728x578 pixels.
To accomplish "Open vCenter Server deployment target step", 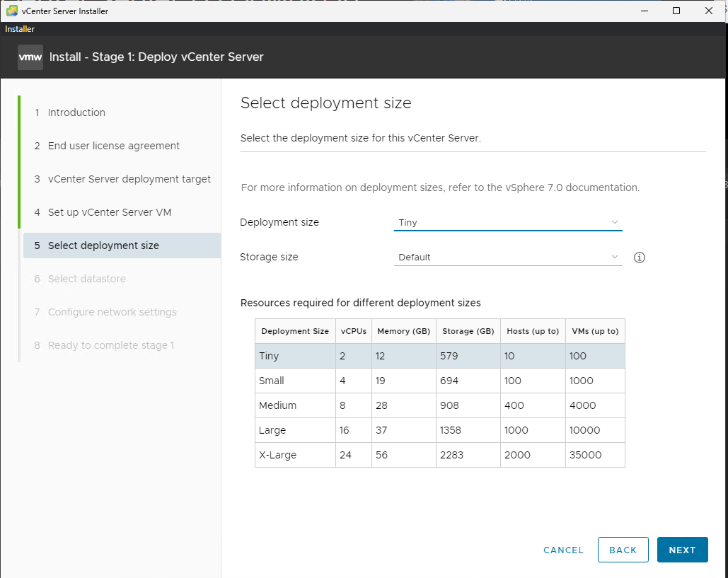I will [129, 179].
